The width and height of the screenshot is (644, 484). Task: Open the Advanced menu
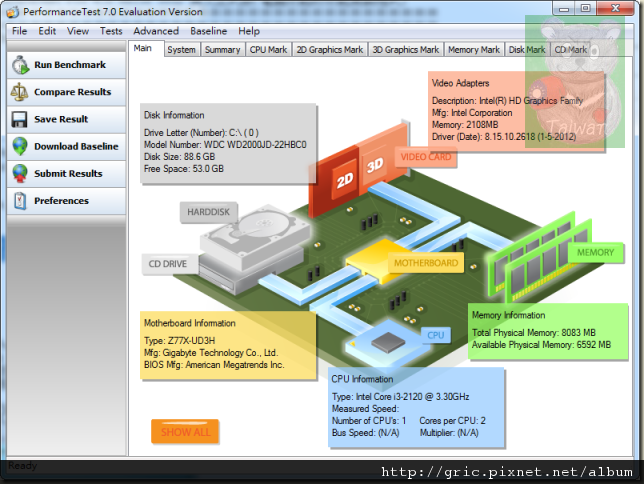coord(156,31)
